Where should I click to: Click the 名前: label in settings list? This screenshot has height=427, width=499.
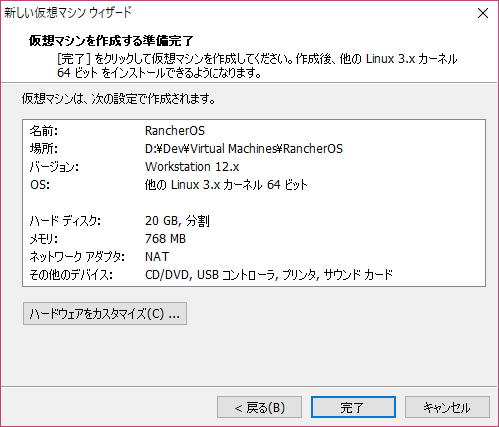point(44,131)
